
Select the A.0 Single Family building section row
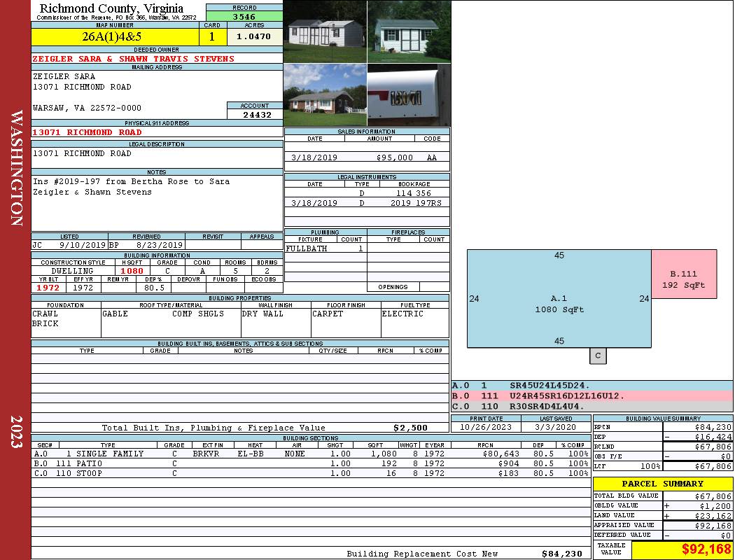tap(311, 454)
